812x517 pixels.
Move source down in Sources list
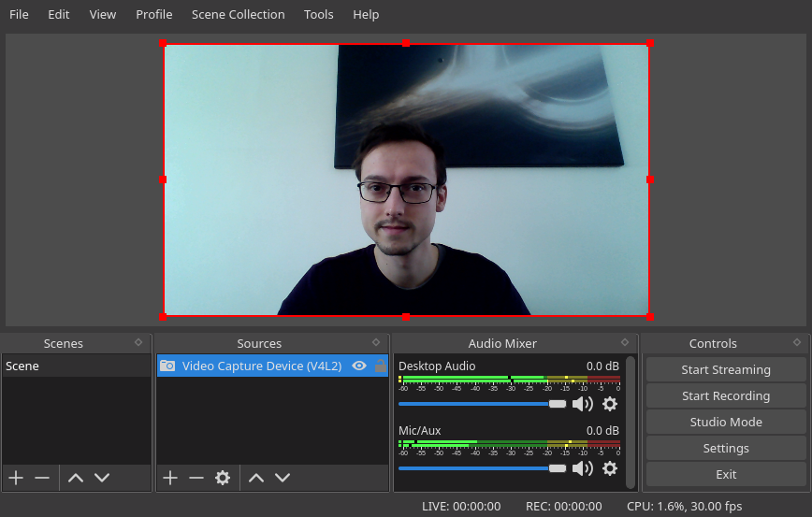(x=283, y=478)
